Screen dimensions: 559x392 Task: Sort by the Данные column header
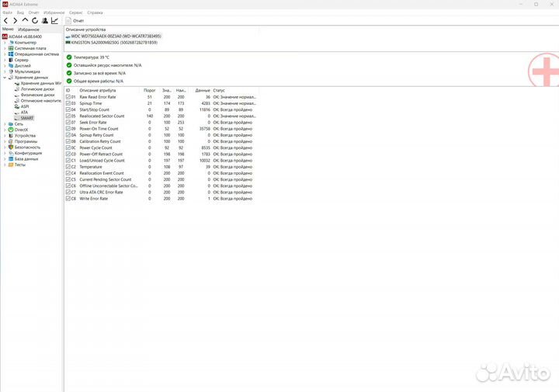(202, 90)
